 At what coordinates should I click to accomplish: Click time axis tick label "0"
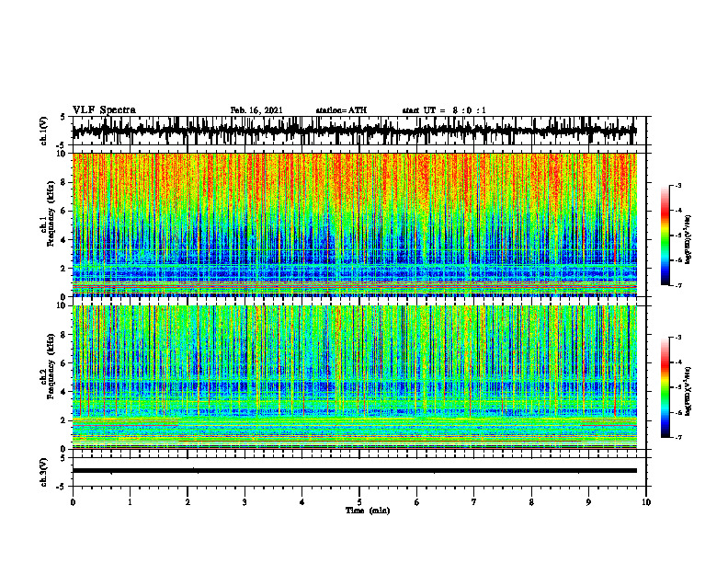[x=73, y=502]
